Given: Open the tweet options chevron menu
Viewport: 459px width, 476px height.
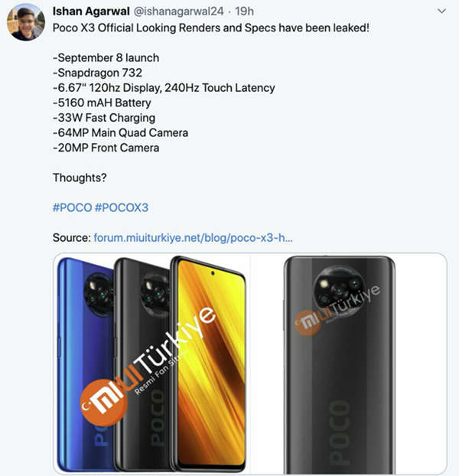Looking at the screenshot, I should coord(441,11).
